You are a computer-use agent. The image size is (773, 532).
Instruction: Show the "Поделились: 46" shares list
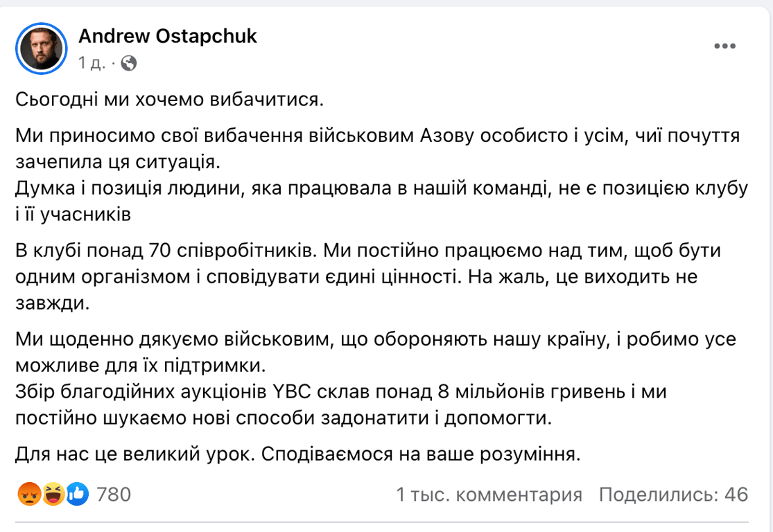673,495
